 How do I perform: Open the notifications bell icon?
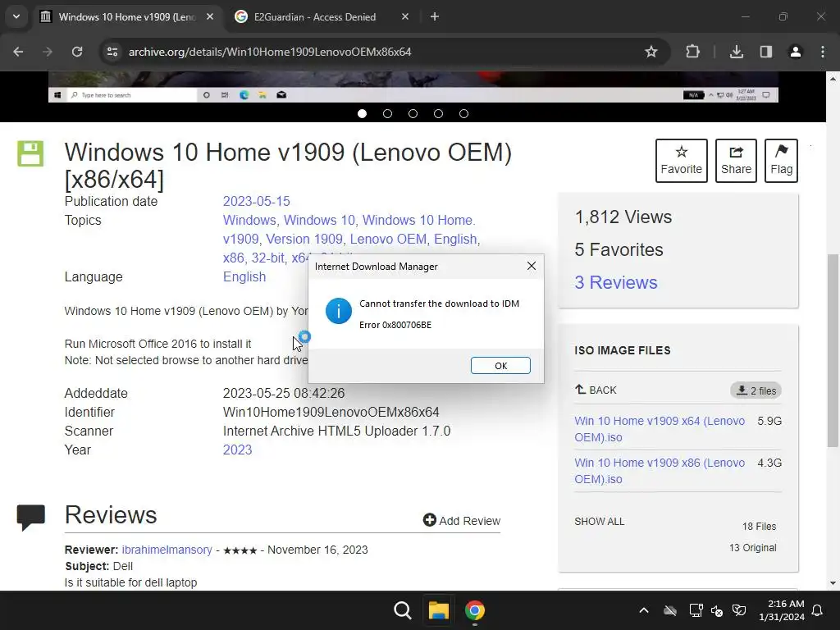pos(818,610)
